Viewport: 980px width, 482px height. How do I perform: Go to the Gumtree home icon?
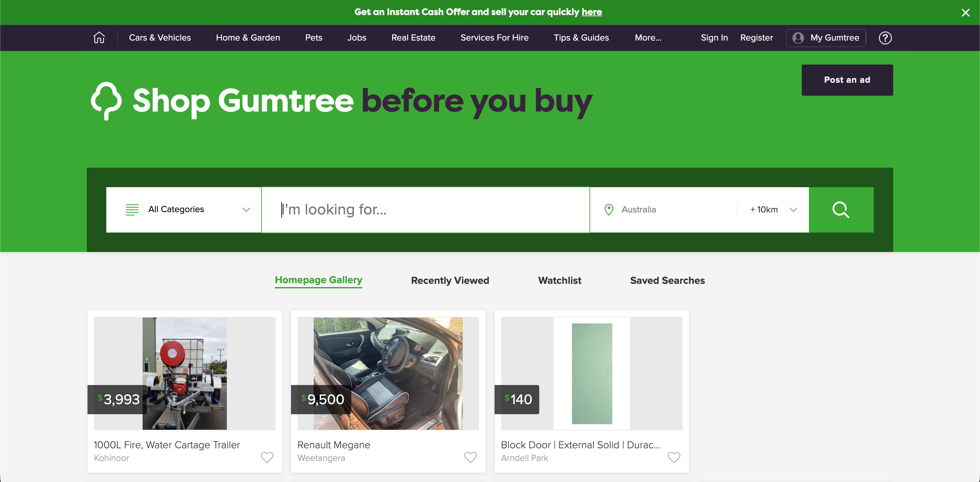click(x=99, y=38)
